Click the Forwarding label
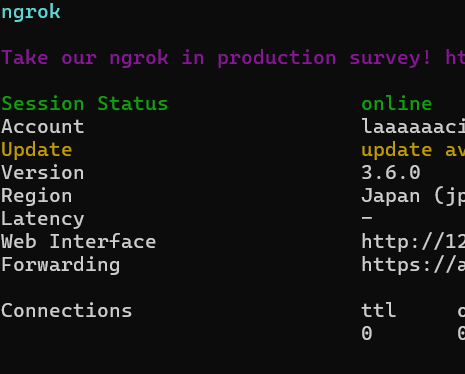Viewport: 465px width, 374px height. pos(61,265)
